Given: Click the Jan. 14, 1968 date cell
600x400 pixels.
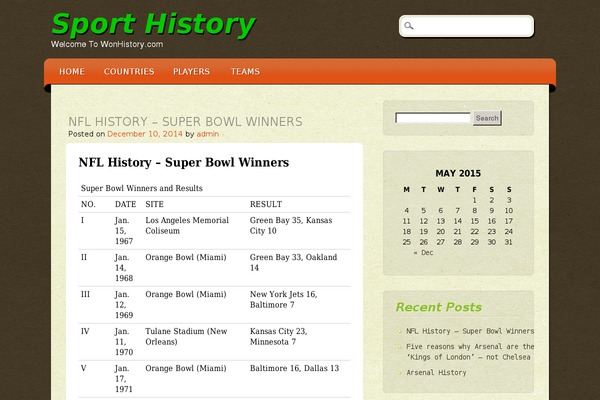Looking at the screenshot, I should point(124,268).
